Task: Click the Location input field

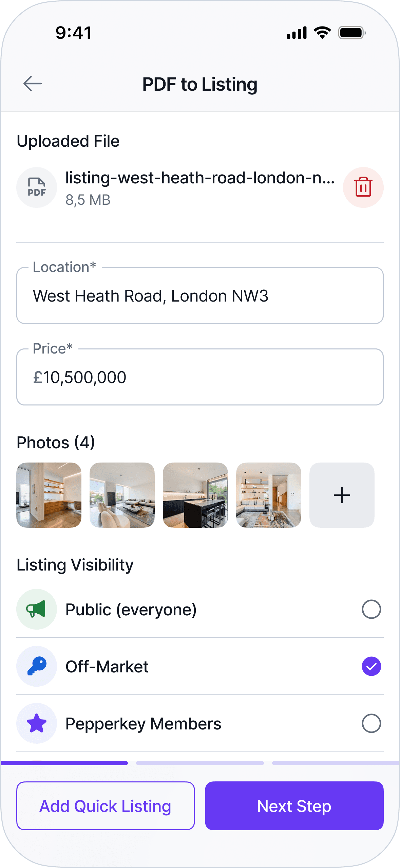Action: (200, 295)
